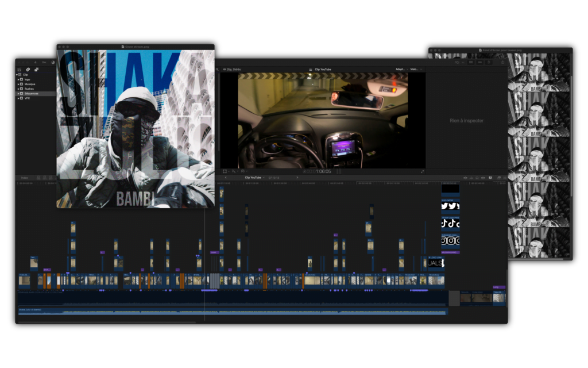Expand the Séquences event

click(x=18, y=94)
